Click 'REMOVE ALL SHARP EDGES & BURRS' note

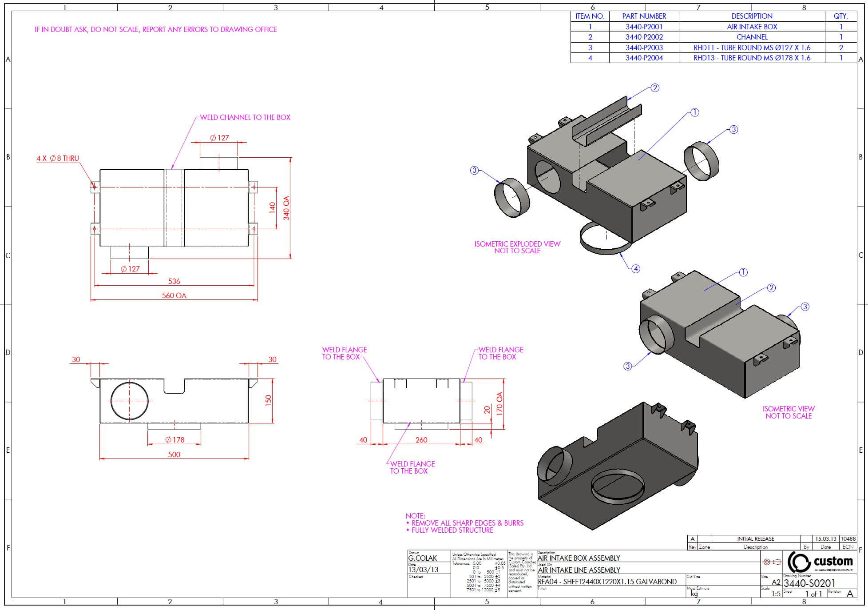[x=468, y=523]
